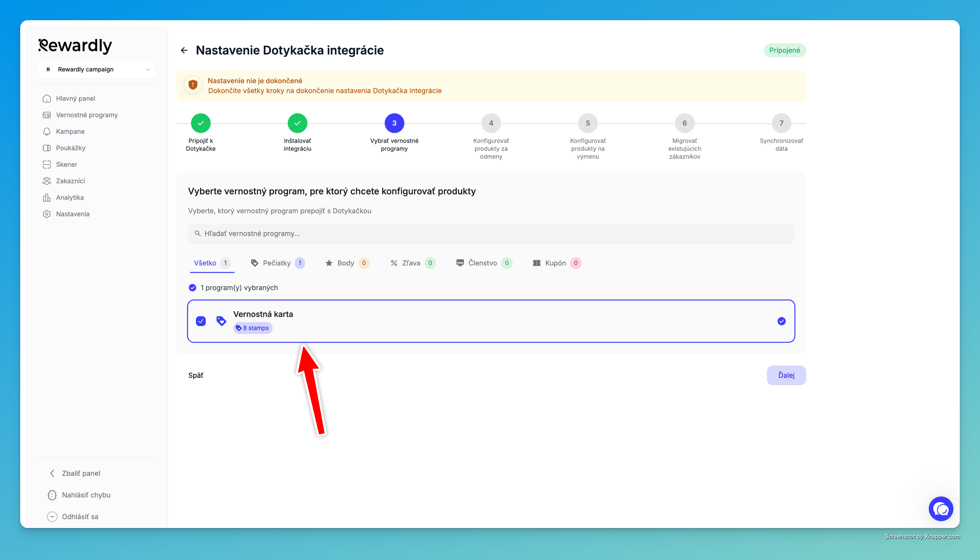The height and width of the screenshot is (560, 980).
Task: Go to Hlavný panel page
Action: pyautogui.click(x=75, y=99)
